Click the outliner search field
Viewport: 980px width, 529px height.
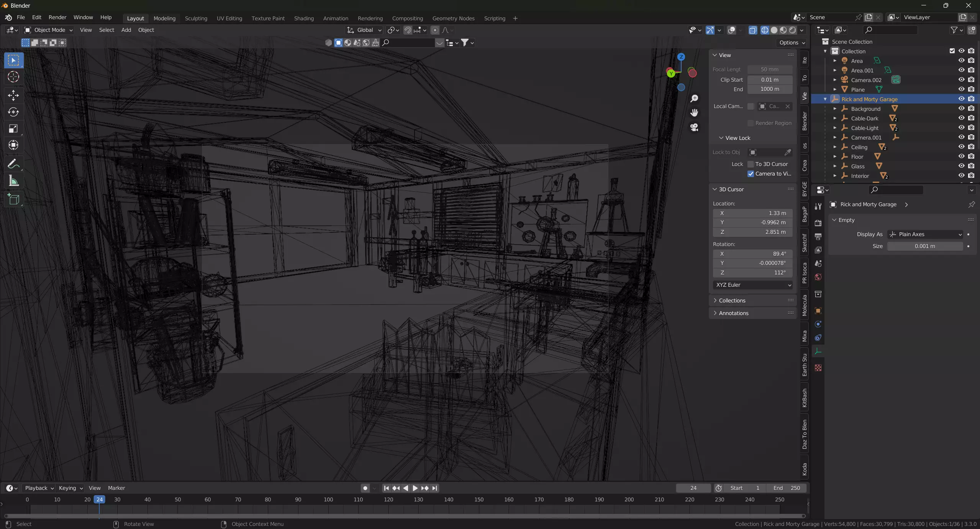click(x=890, y=30)
